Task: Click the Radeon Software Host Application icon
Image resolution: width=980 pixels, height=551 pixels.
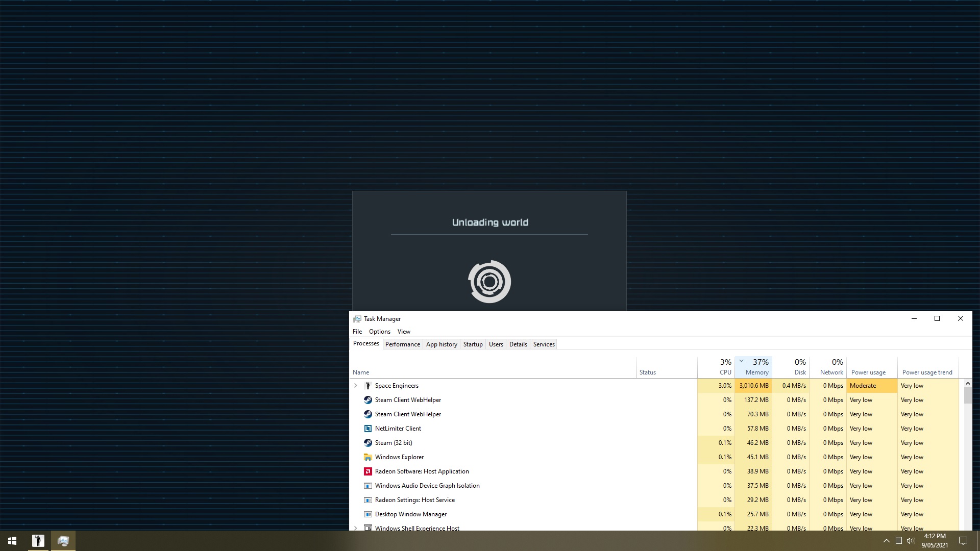Action: tap(367, 471)
